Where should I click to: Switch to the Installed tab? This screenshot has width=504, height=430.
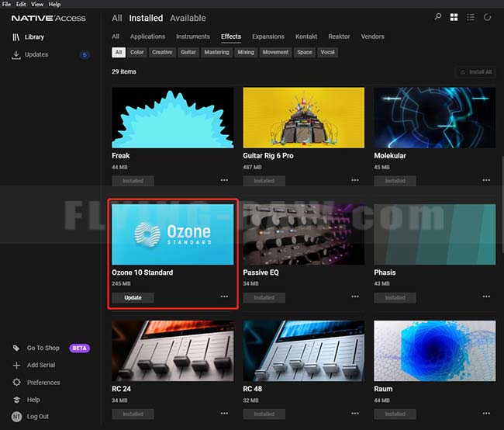click(x=146, y=18)
